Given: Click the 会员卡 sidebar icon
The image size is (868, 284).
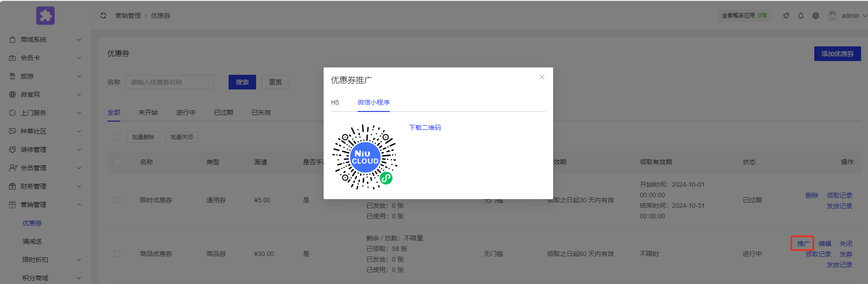Looking at the screenshot, I should click(12, 58).
